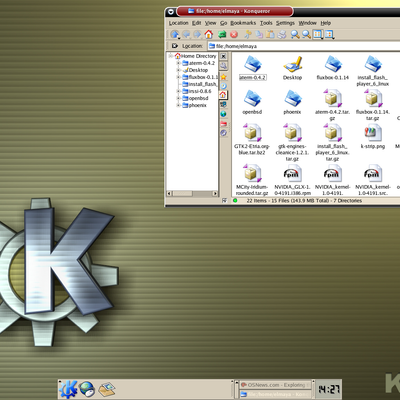The image size is (400, 400).
Task: Go to Home via toolbar house icon
Action: [x=209, y=34]
